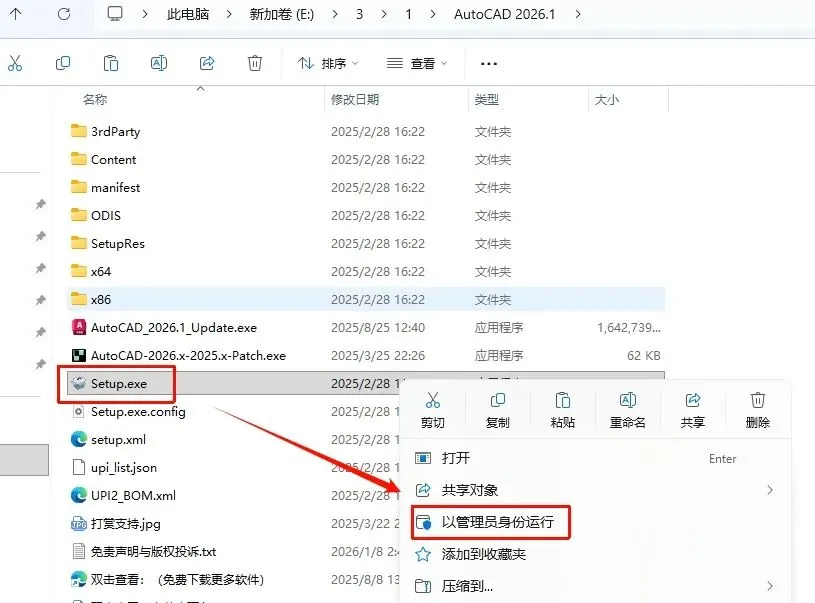
Task: Select the UPI2_BOM.xml file
Action: click(123, 495)
